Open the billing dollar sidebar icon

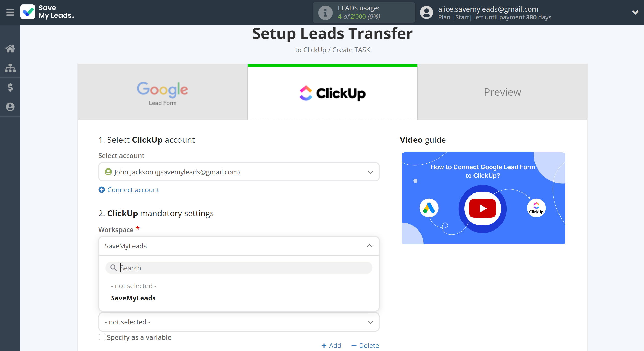coord(10,87)
